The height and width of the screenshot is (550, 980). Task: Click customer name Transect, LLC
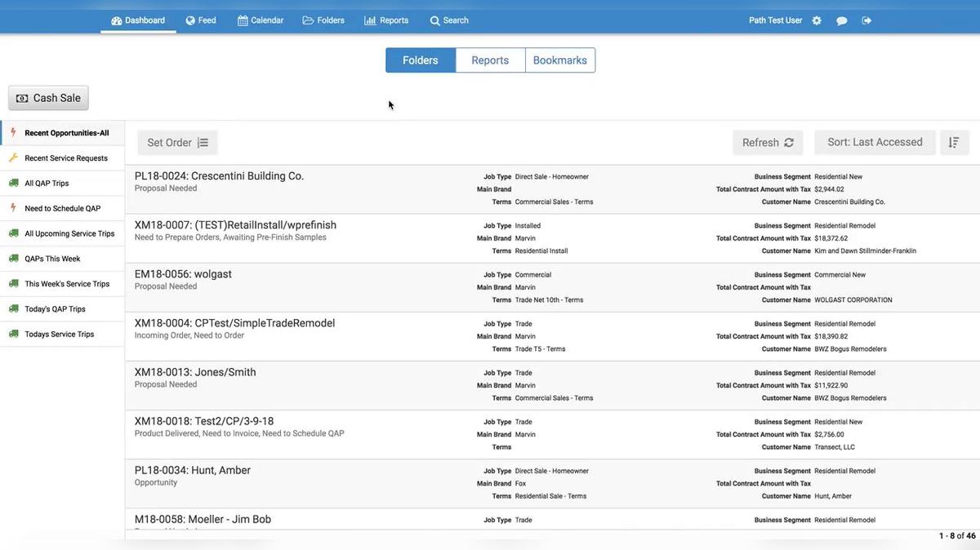tap(834, 447)
